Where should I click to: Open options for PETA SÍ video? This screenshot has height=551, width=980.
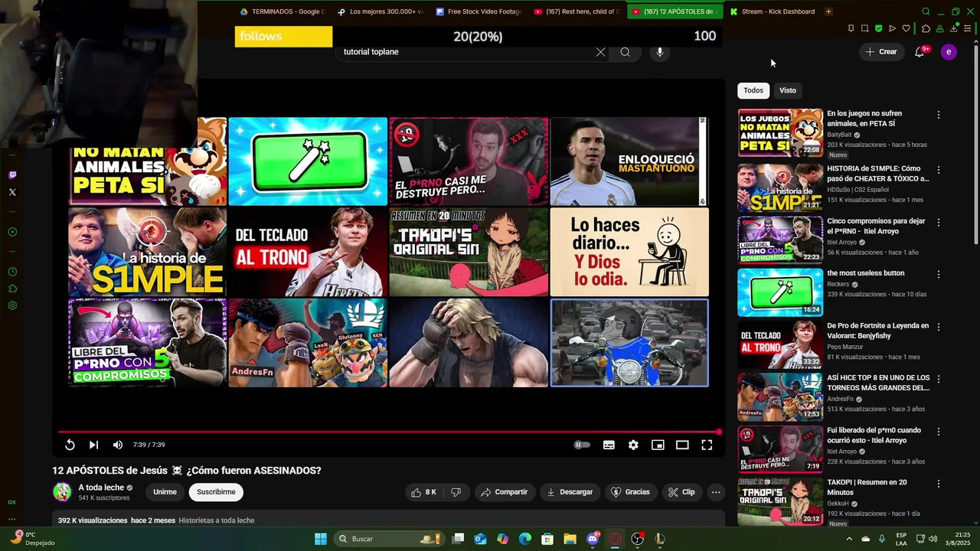point(939,115)
